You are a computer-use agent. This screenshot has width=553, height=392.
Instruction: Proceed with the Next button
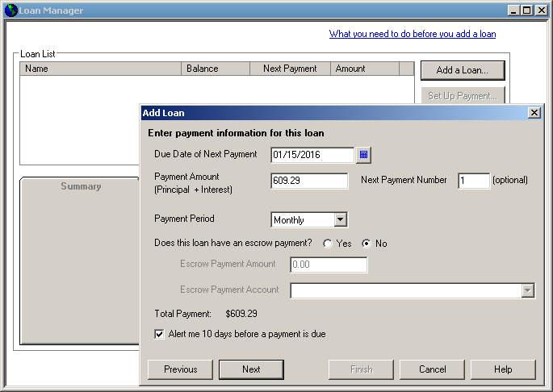(x=251, y=369)
